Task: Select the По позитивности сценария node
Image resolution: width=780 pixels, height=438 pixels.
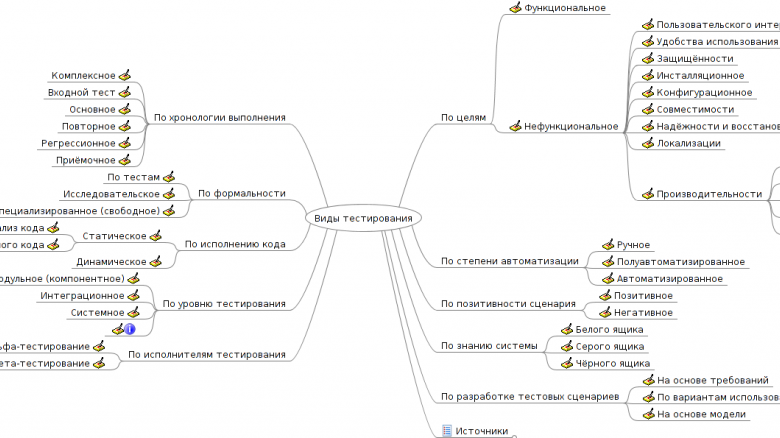Action: coord(508,303)
